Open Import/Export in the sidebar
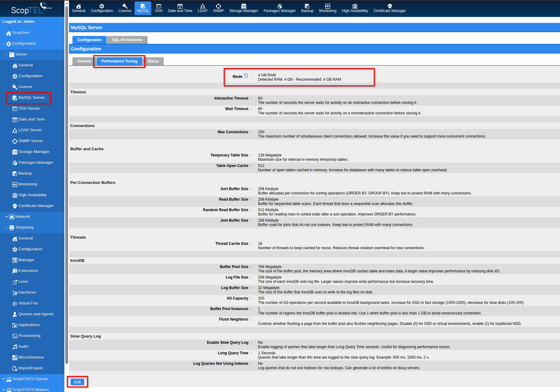The width and height of the screenshot is (560, 392). click(28, 368)
